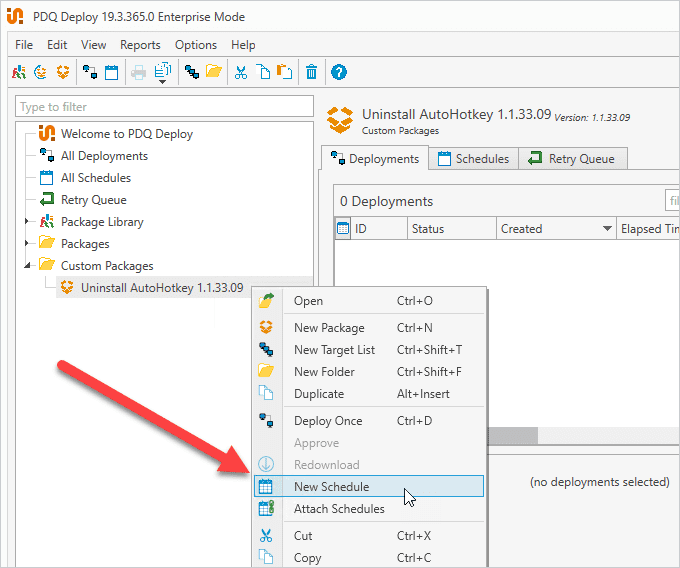
Task: Open the Package Library toolbar icon
Action: click(x=19, y=72)
